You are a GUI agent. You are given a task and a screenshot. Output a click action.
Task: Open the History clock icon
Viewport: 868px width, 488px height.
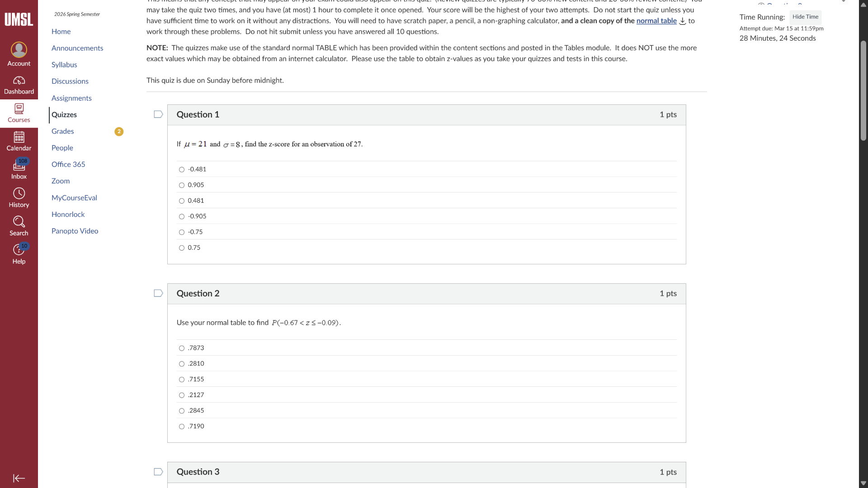click(x=19, y=193)
